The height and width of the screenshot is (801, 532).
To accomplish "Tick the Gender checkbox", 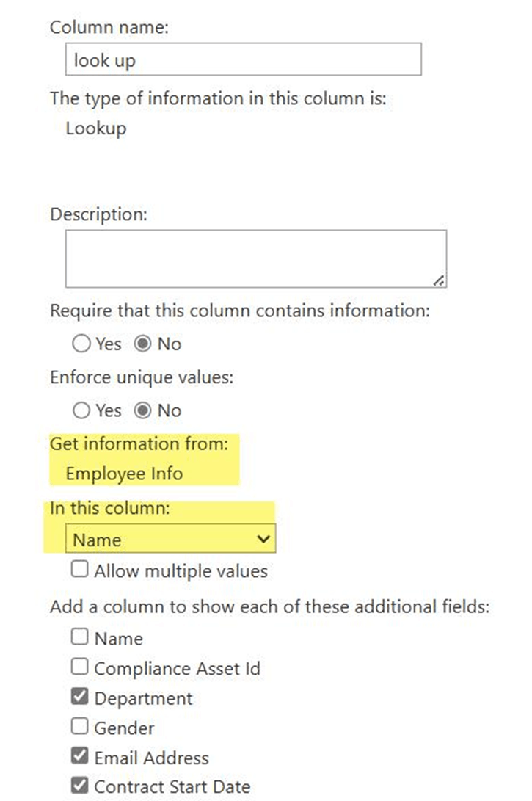I will [x=79, y=725].
